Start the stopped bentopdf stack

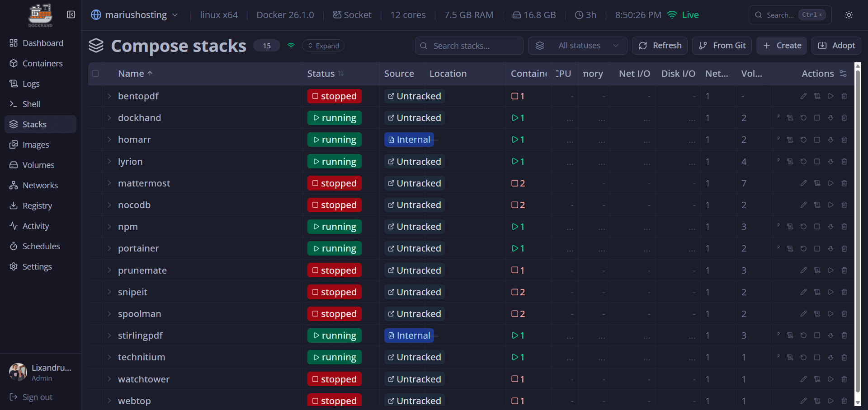(x=831, y=96)
